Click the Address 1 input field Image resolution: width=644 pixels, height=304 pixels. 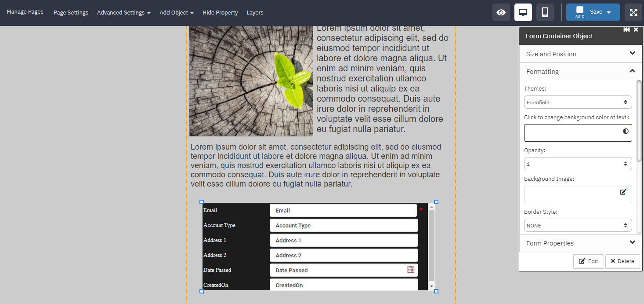(x=344, y=240)
